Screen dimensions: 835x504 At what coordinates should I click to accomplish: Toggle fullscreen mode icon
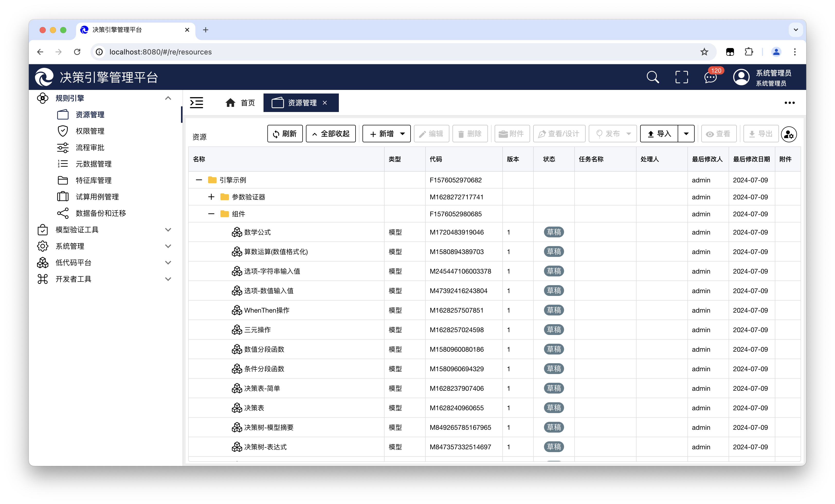pos(682,77)
